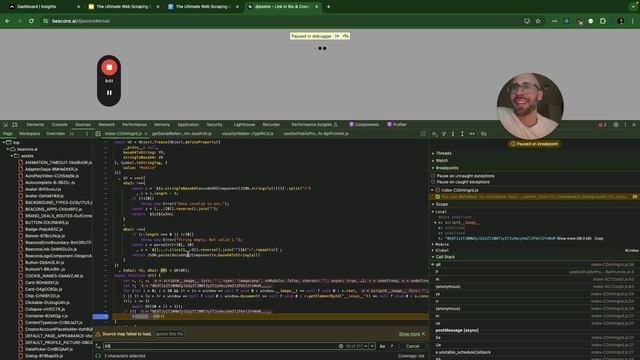Click Ignore this file button
Screen dimensions: 640x360
(x=169, y=334)
